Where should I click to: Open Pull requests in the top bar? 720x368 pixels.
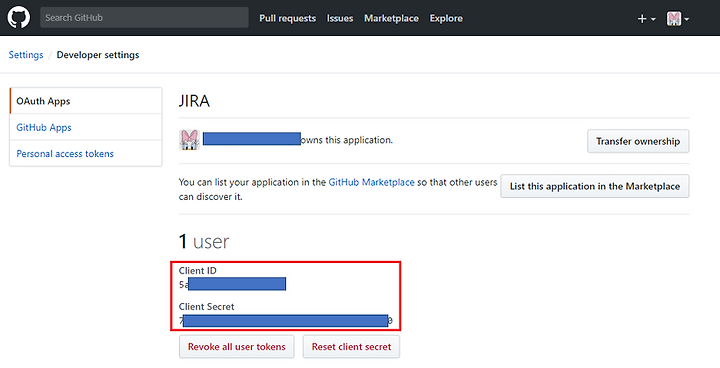click(287, 18)
